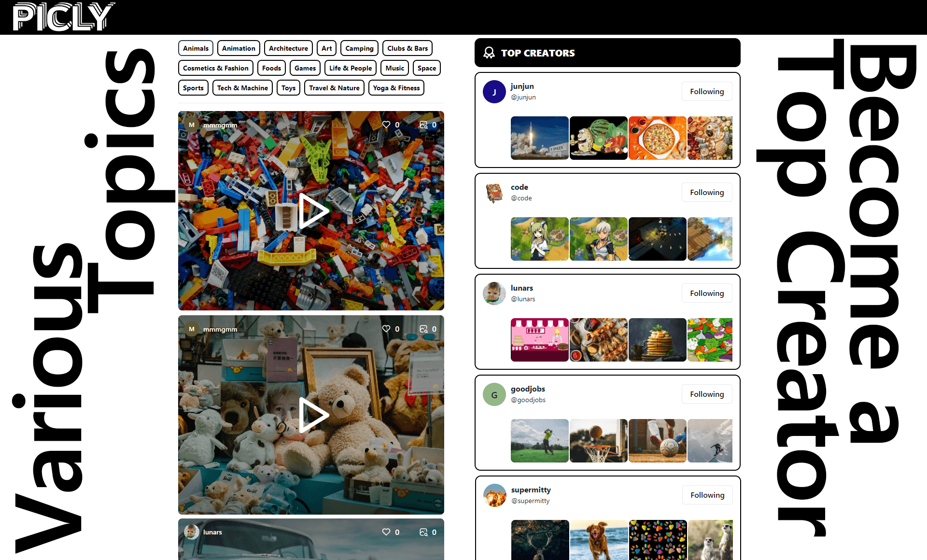Select the Animals topic tag
Viewport: 927px width, 560px height.
click(x=196, y=48)
